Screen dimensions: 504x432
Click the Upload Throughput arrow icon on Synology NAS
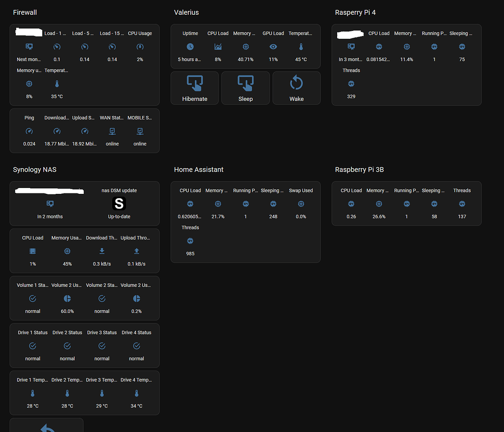coord(136,251)
